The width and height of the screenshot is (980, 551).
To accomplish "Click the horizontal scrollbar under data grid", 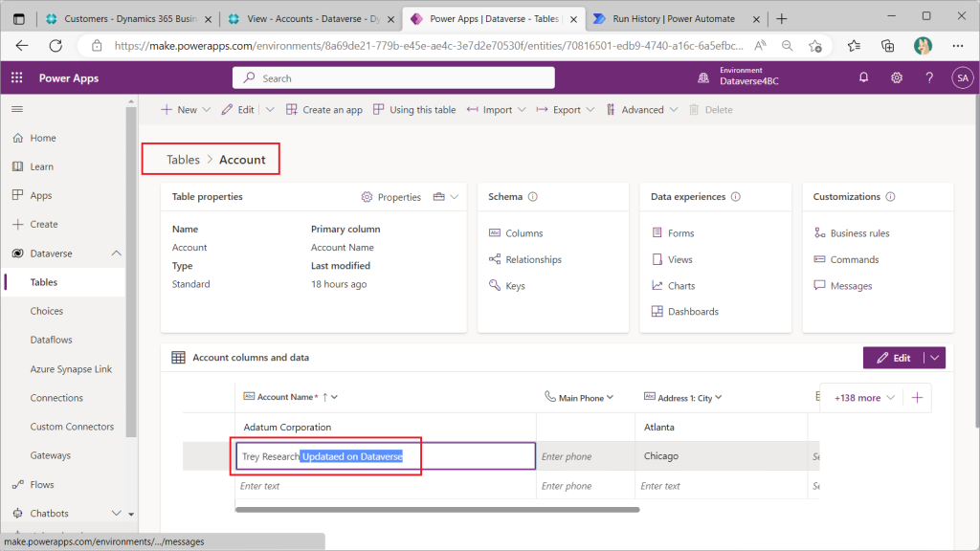I will pyautogui.click(x=436, y=510).
